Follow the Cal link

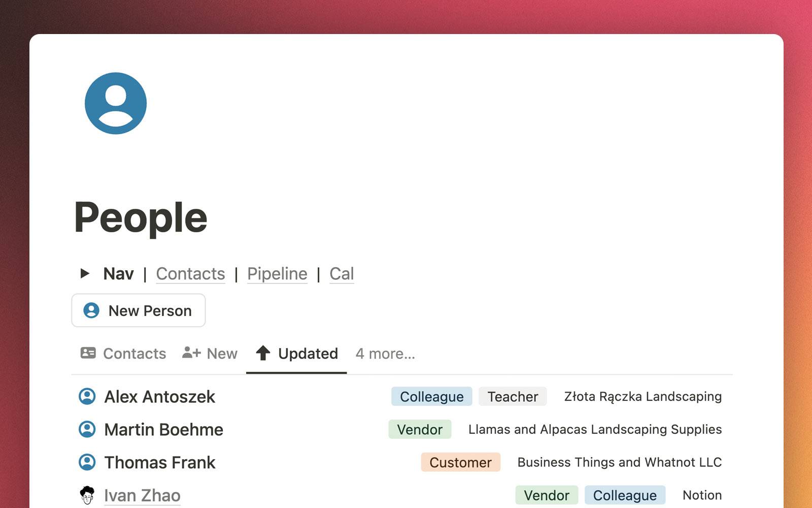342,274
